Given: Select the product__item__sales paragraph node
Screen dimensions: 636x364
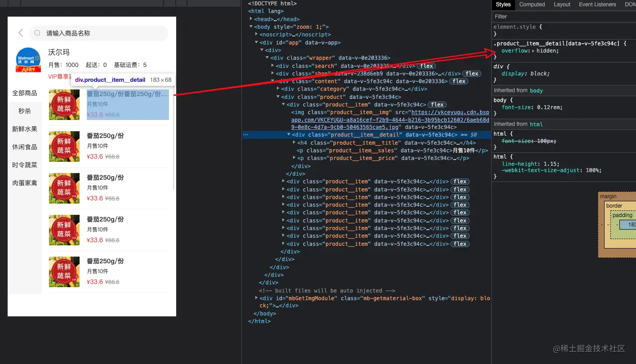Looking at the screenshot, I should 392,151.
